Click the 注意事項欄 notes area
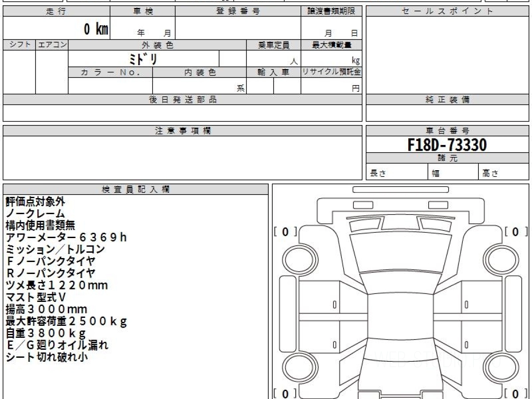Image resolution: width=532 pixels, height=399 pixels. pos(182,157)
